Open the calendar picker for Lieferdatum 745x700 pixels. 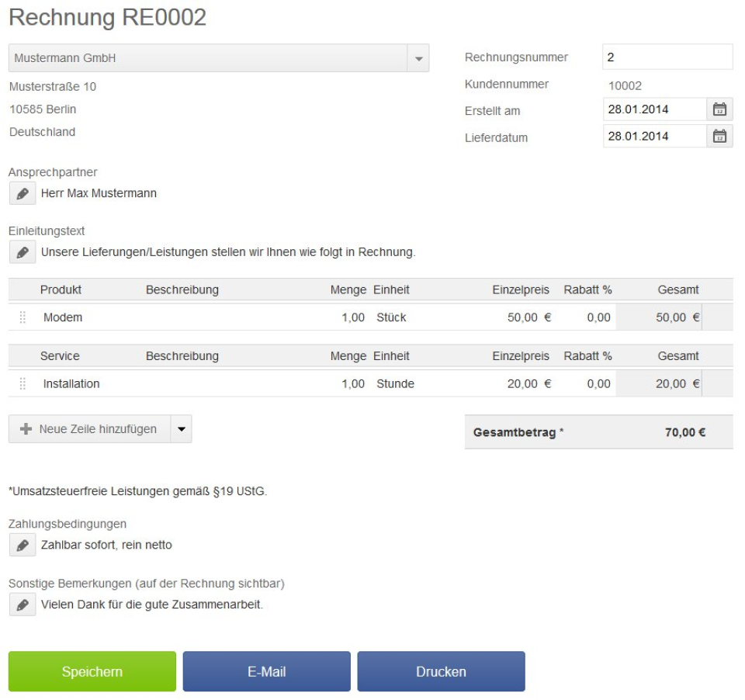[721, 135]
